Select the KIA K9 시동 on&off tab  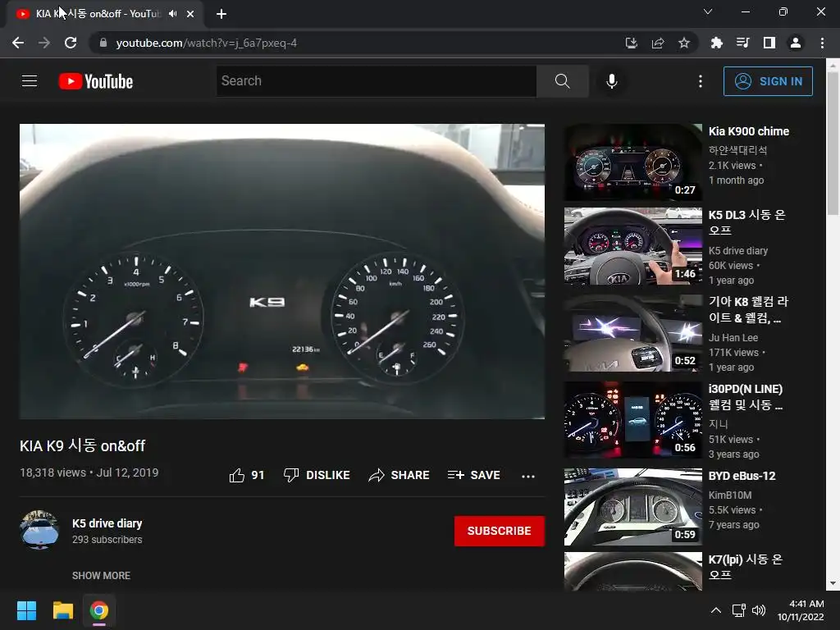(x=104, y=14)
